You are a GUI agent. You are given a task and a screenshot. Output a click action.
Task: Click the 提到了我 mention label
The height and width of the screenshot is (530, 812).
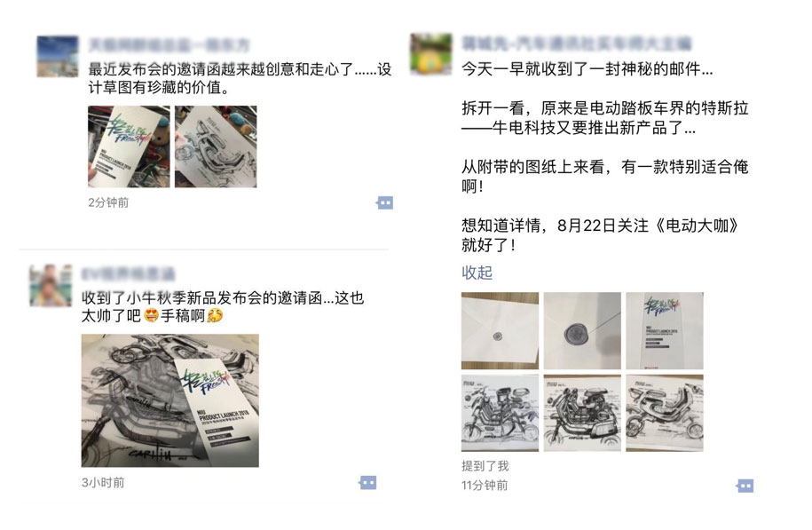pyautogui.click(x=485, y=466)
